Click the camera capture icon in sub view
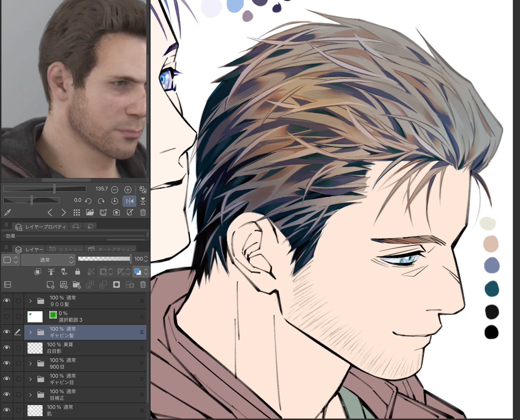Screen dimensions: 520x420 pos(117,212)
